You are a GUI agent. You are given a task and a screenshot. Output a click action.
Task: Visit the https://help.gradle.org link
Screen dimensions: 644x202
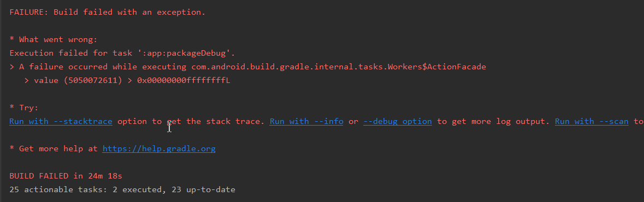[x=159, y=148]
